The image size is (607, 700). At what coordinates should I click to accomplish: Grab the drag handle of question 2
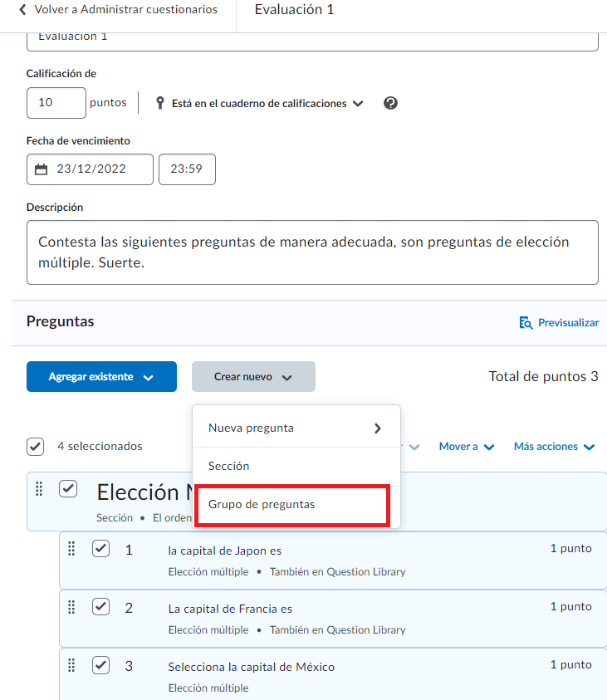(71, 607)
